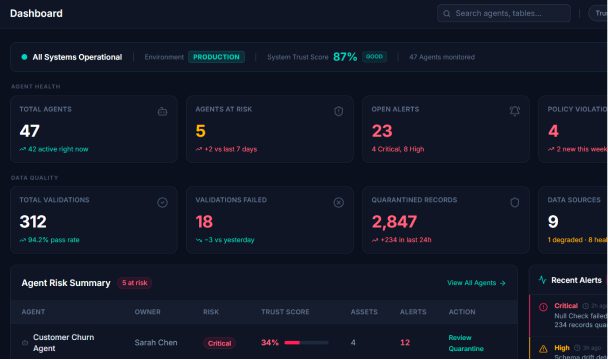Viewport: 608px width, 360px height.
Task: Click the Agent Risk Summary heading
Action: click(66, 283)
